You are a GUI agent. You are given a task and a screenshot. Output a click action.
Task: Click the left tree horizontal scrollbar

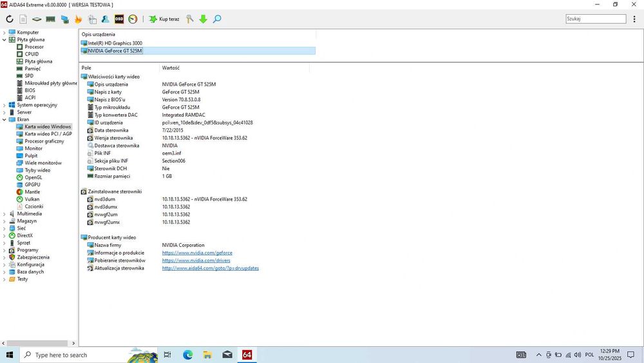pyautogui.click(x=37, y=343)
